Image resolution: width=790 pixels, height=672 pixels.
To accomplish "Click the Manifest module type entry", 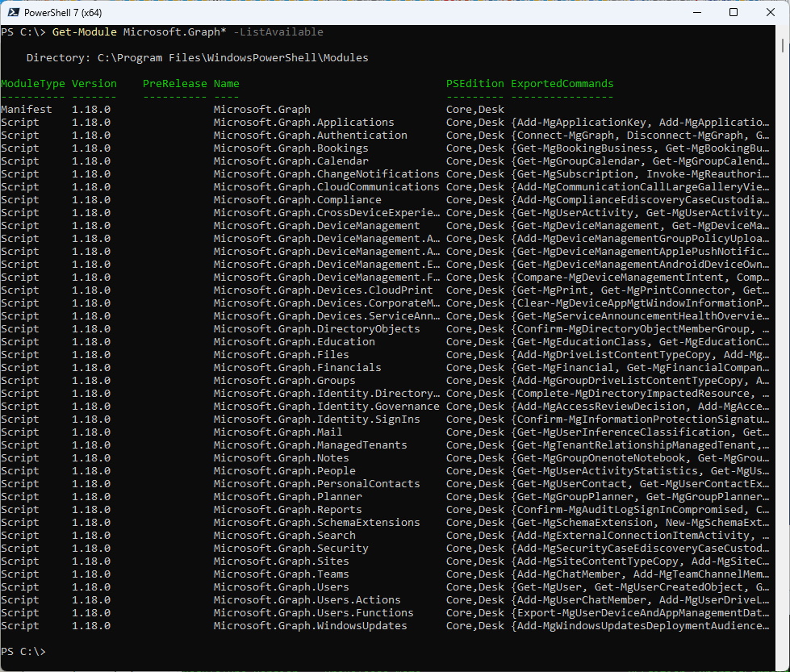I will 26,110.
